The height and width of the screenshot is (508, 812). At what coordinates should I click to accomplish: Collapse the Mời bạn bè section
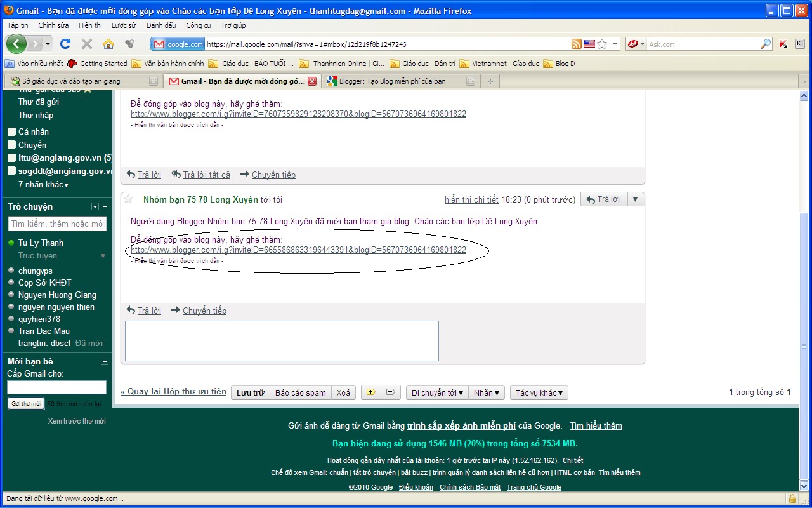click(x=105, y=361)
